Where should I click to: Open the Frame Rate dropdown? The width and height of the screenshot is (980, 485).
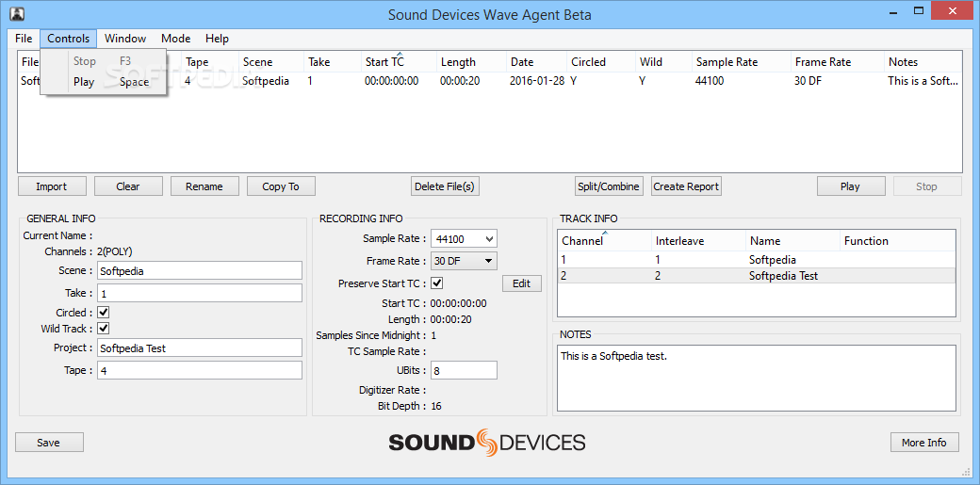coord(464,261)
